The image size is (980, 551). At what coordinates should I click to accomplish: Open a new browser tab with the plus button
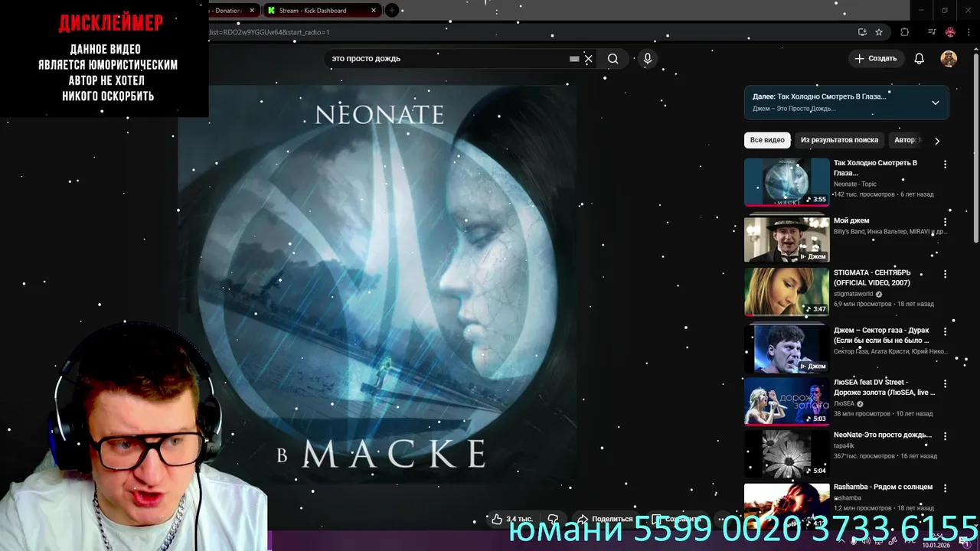[392, 11]
